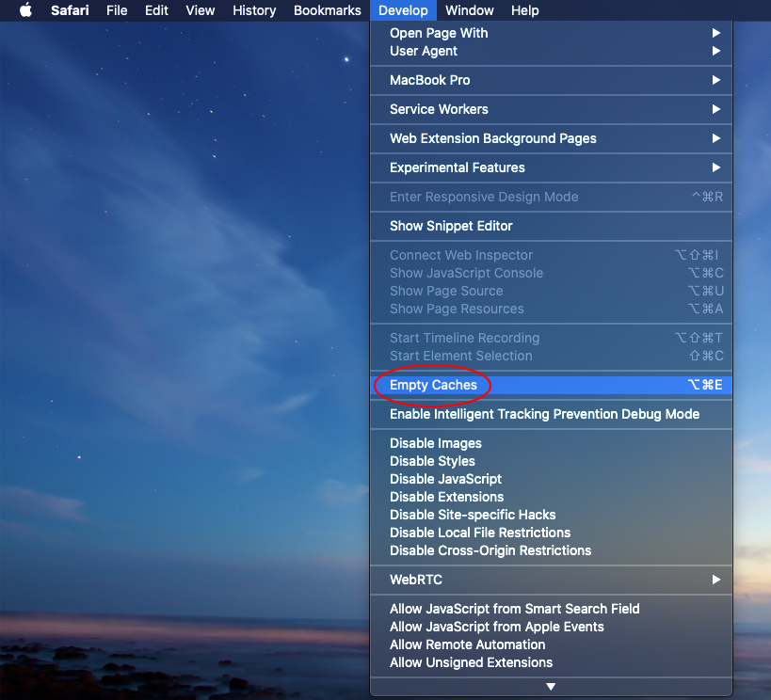Toggle Disable JavaScript option
The image size is (771, 700).
tap(552, 479)
